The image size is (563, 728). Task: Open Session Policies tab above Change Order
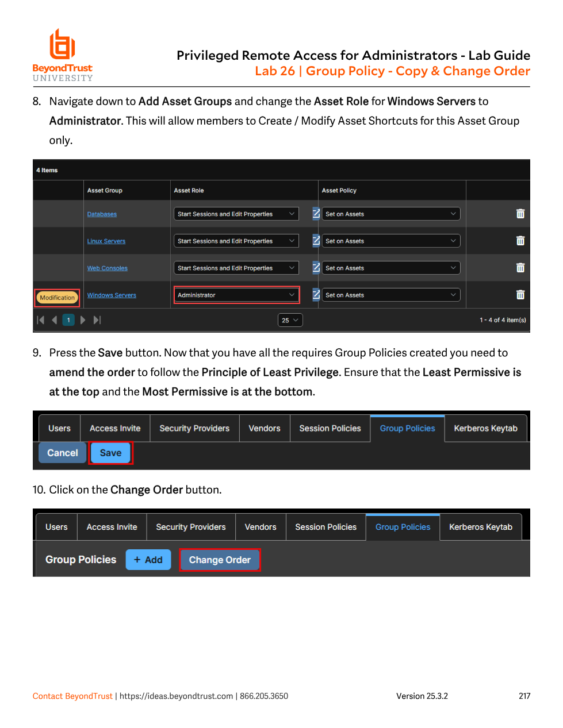click(x=326, y=527)
